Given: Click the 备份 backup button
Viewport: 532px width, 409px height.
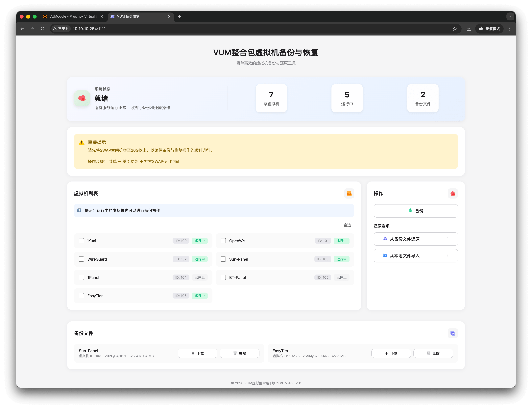Looking at the screenshot, I should click(x=416, y=211).
